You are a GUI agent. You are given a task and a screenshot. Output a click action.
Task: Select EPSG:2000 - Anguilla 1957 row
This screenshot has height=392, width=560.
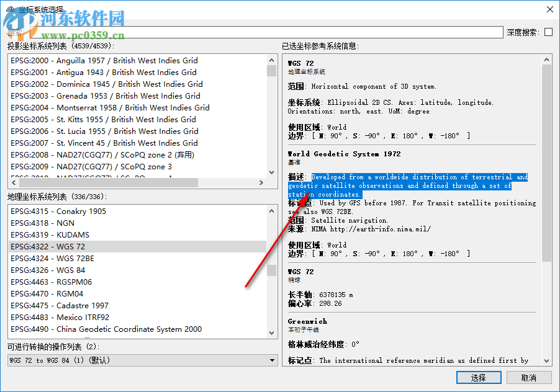[137, 61]
